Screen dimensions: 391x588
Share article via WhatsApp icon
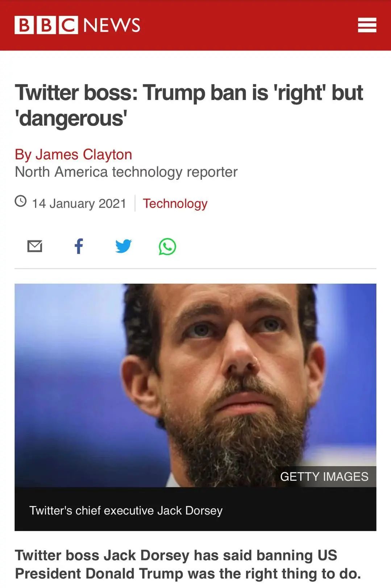tap(167, 246)
